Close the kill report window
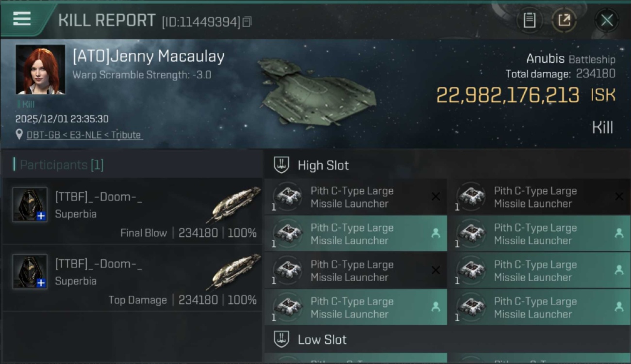631x364 pixels. [x=607, y=20]
